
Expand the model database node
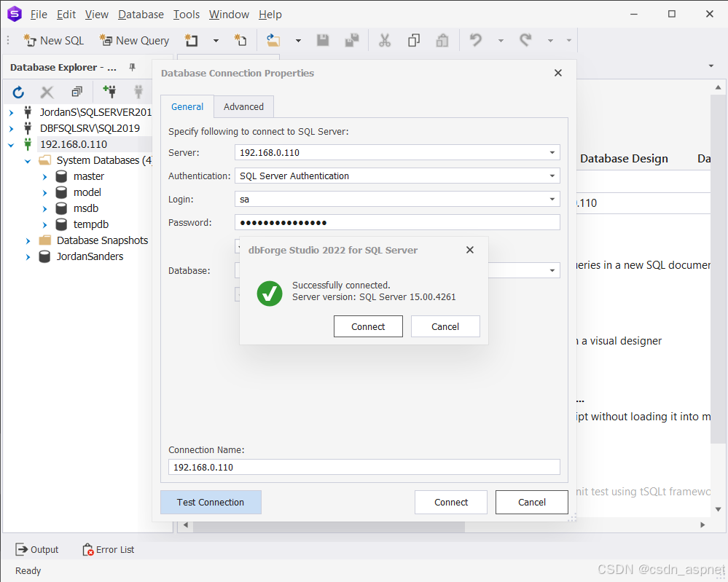tap(44, 192)
